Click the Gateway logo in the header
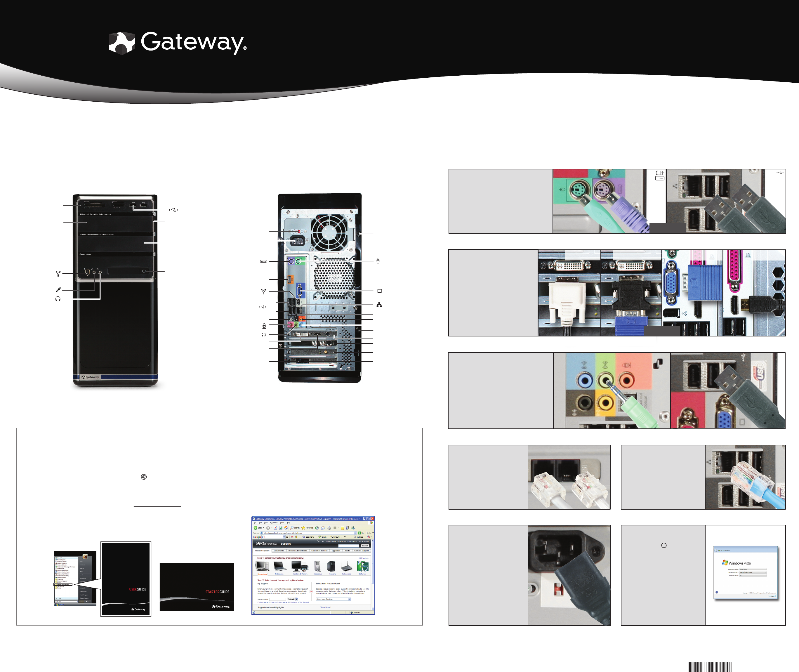 pyautogui.click(x=178, y=43)
